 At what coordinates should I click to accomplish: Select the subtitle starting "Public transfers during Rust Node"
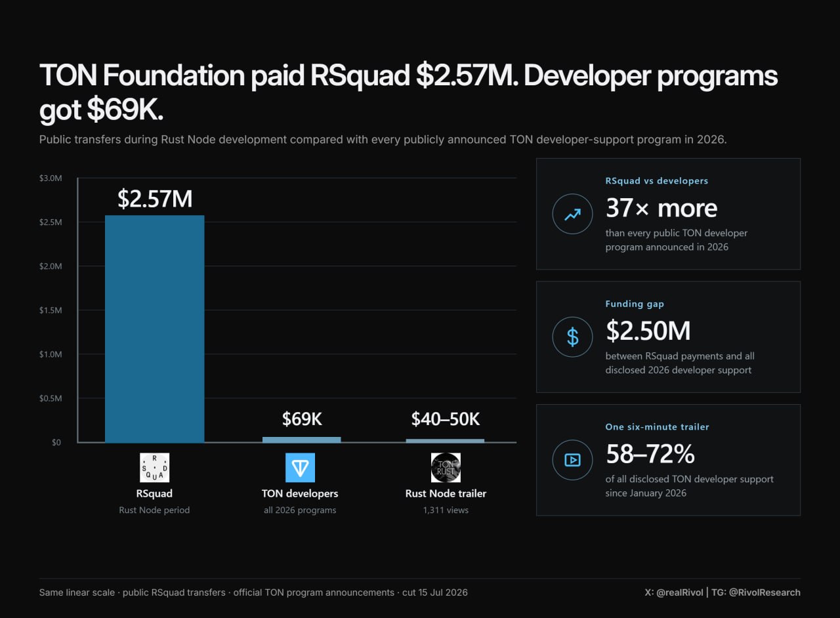(x=383, y=140)
